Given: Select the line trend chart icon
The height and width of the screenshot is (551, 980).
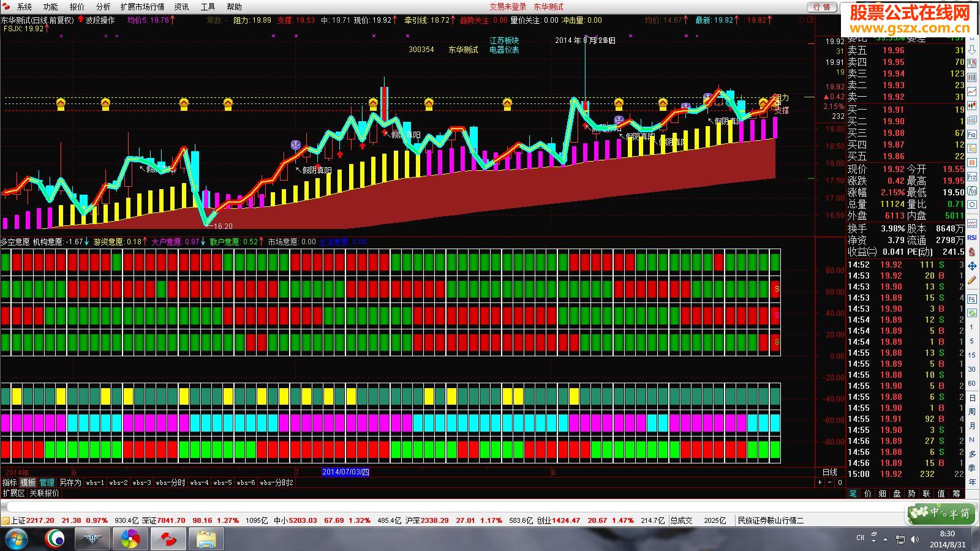Looking at the screenshot, I should (972, 91).
